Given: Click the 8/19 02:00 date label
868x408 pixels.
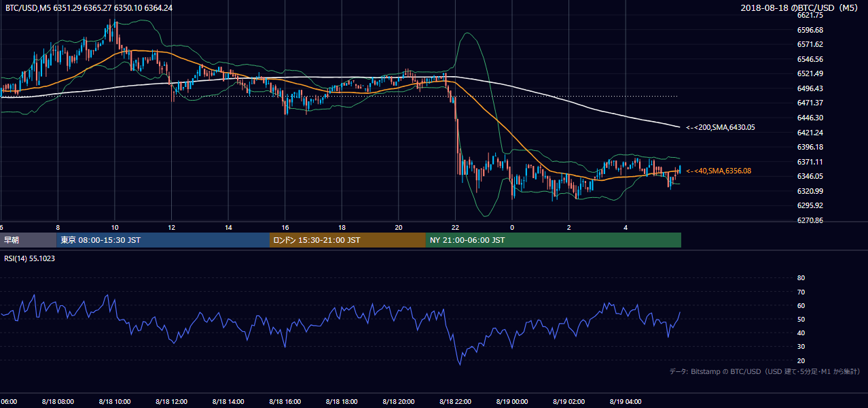Looking at the screenshot, I should pos(569,401).
